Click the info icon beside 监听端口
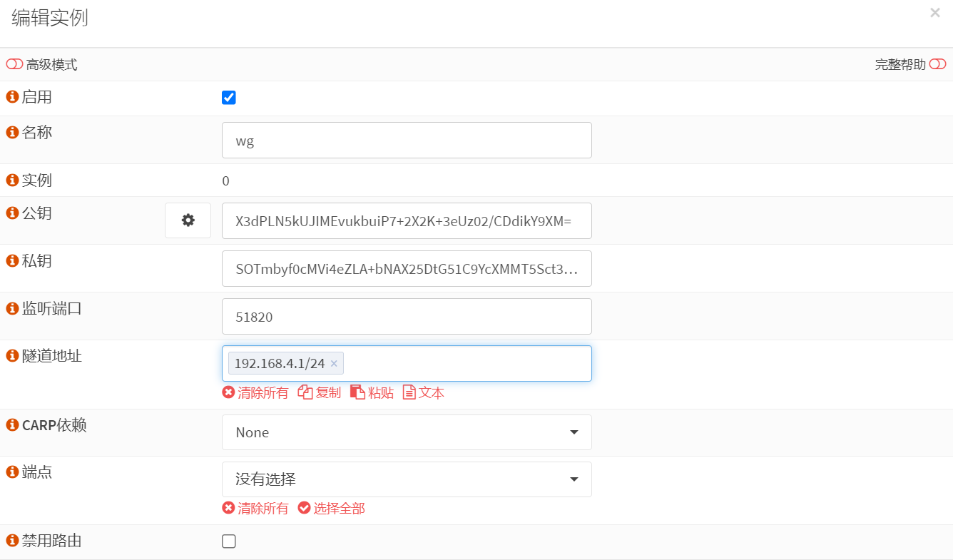The width and height of the screenshot is (953, 560). [x=12, y=308]
